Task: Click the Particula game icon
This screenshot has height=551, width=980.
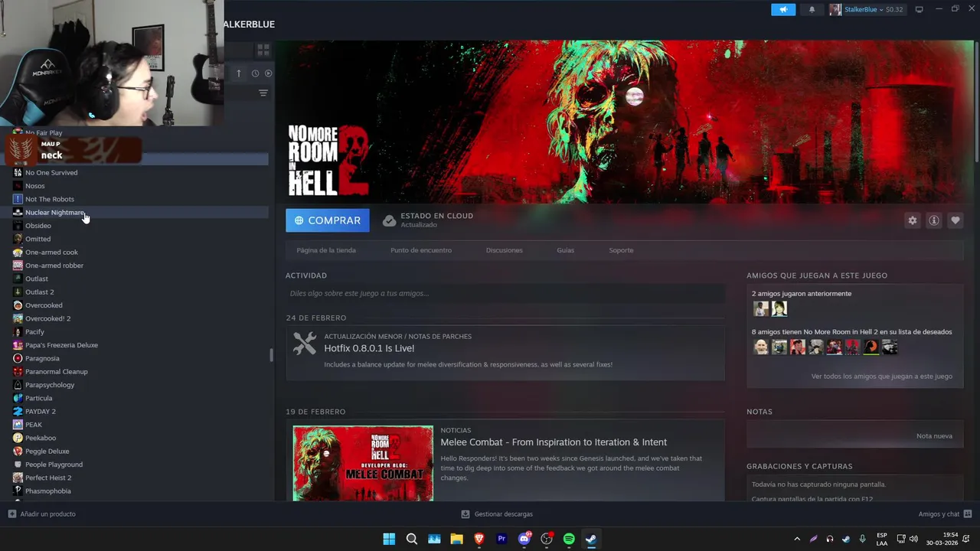Action: tap(18, 398)
